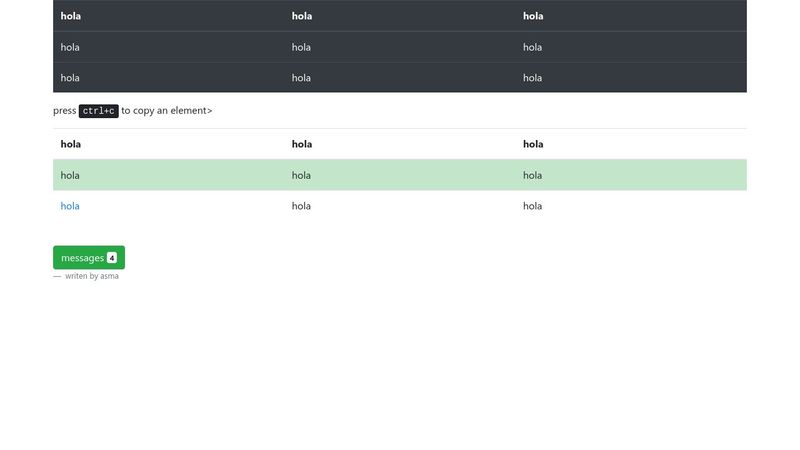Click the green messages button
Screen dimensions: 800x450
(82, 258)
